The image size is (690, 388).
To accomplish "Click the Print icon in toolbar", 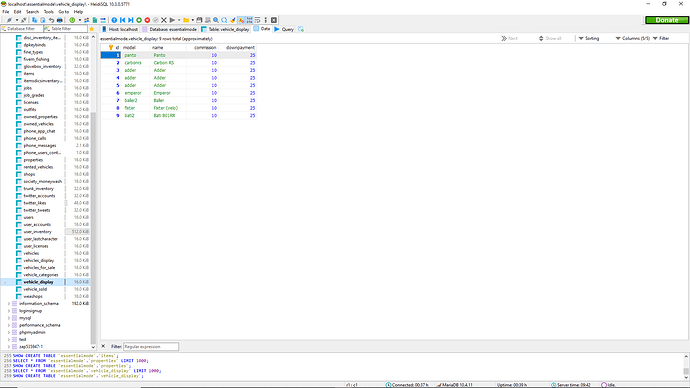I will pos(60,20).
